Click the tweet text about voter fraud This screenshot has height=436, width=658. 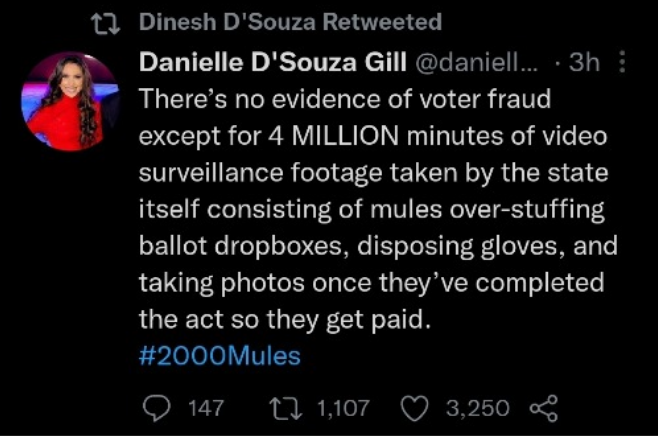tap(378, 209)
